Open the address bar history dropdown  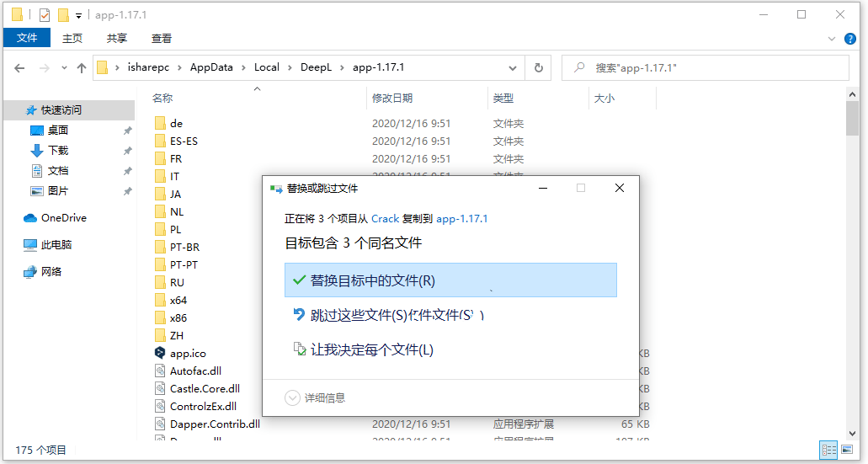point(513,68)
